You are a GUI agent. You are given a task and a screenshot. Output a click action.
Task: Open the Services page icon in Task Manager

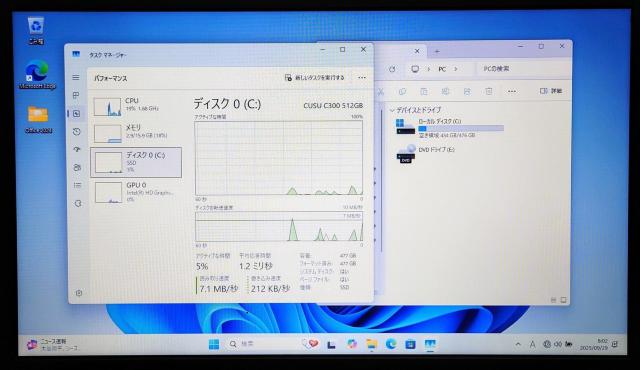[x=78, y=203]
